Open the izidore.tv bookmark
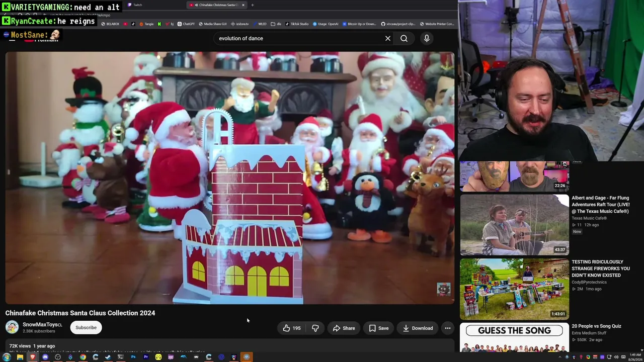This screenshot has height=362, width=644. pos(240,24)
